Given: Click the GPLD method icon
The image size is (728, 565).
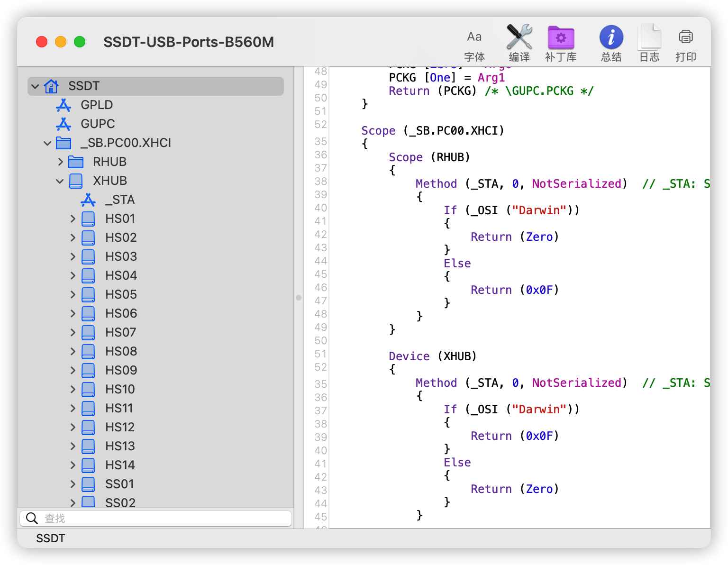Looking at the screenshot, I should click(x=64, y=105).
